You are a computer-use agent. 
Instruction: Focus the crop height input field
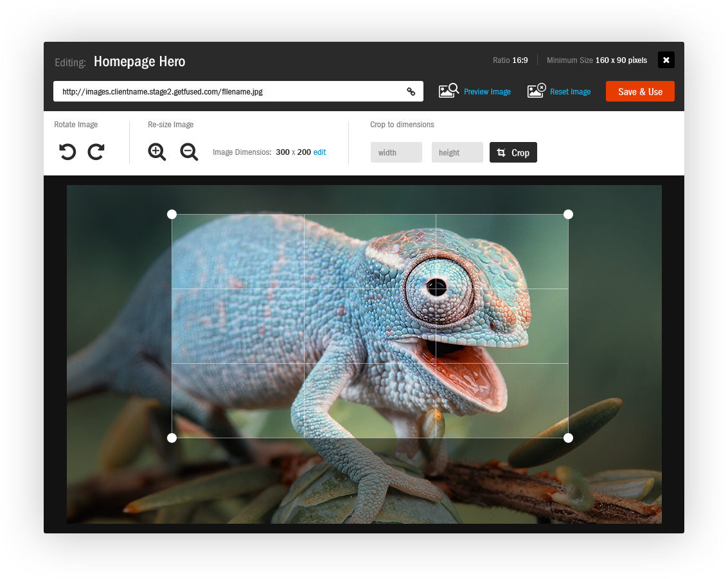pos(457,152)
